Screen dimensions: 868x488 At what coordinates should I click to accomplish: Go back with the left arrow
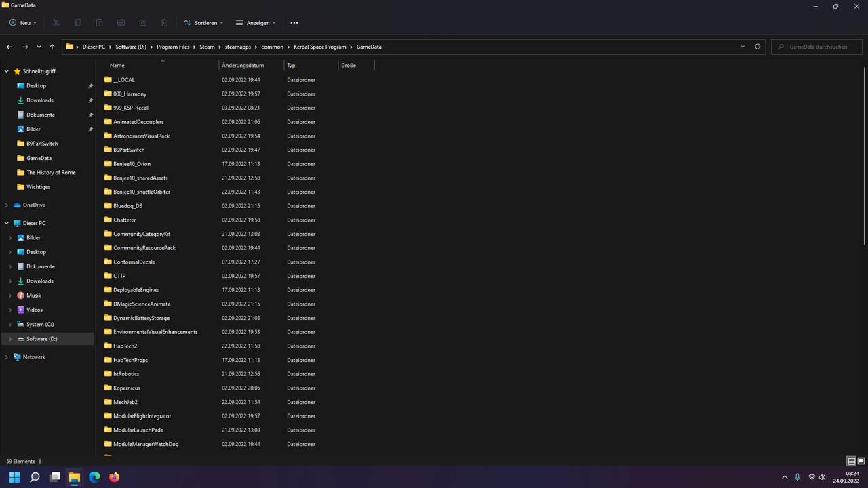pos(9,47)
